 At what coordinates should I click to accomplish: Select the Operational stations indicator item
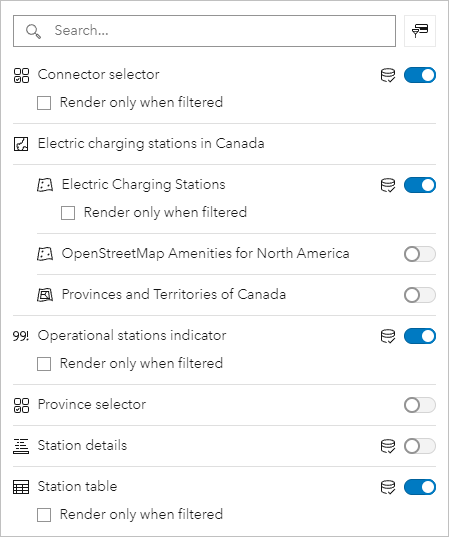tap(132, 336)
